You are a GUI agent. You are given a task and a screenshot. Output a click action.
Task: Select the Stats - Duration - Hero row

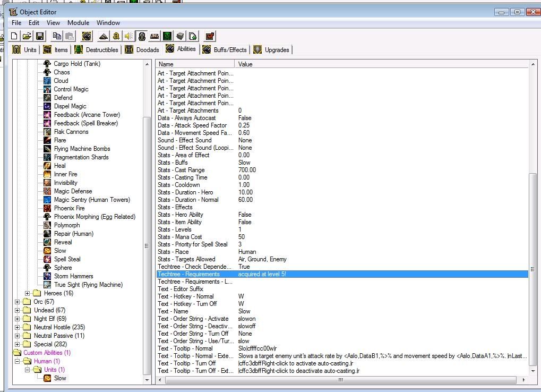tap(342, 193)
